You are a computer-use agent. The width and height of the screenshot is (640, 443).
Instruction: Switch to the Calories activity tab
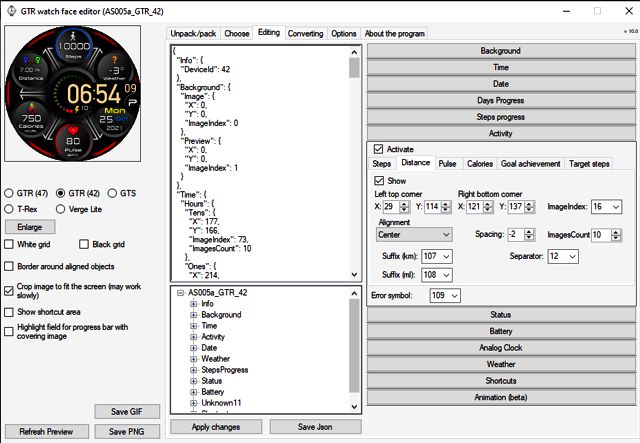click(480, 164)
